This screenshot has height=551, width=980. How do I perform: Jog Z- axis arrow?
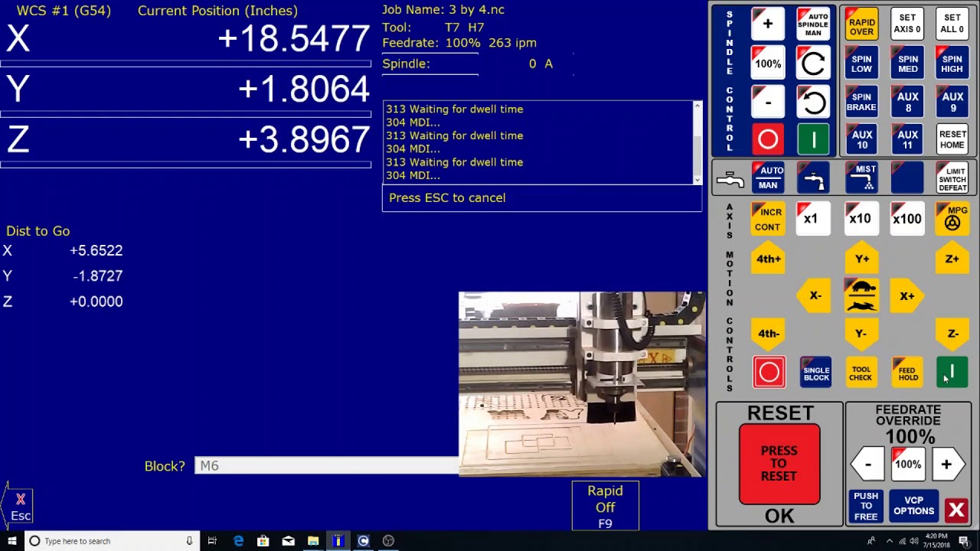click(952, 334)
